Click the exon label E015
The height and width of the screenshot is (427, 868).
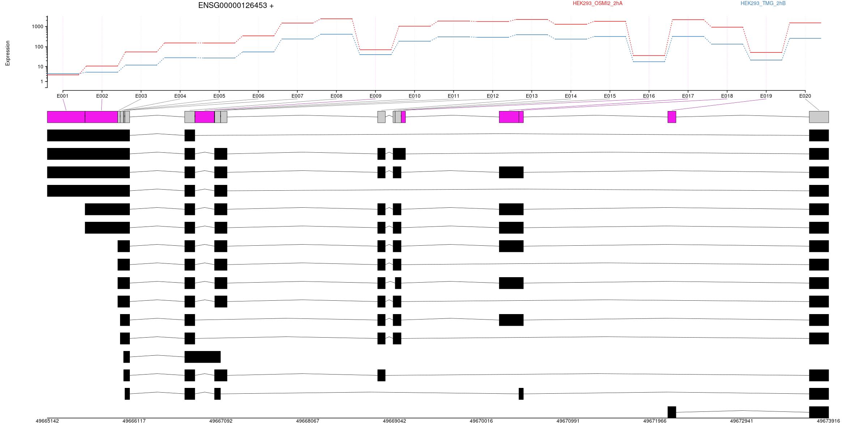tap(610, 96)
